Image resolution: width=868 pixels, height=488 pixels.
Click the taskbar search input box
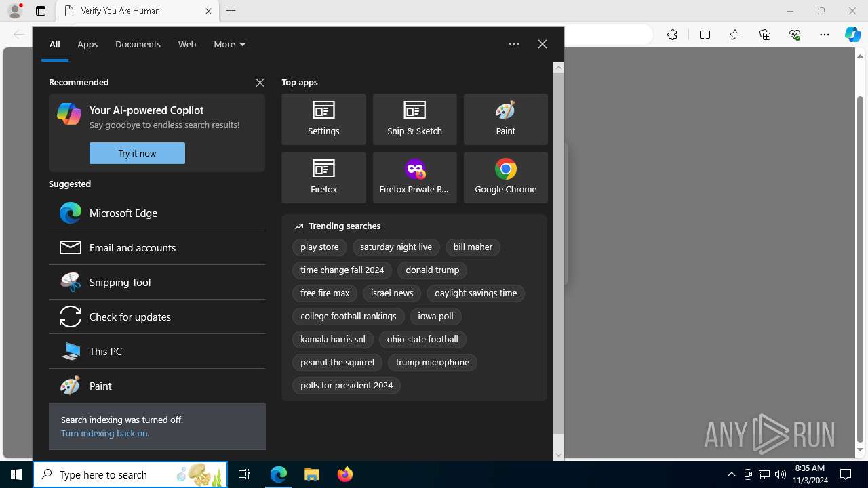tap(130, 474)
